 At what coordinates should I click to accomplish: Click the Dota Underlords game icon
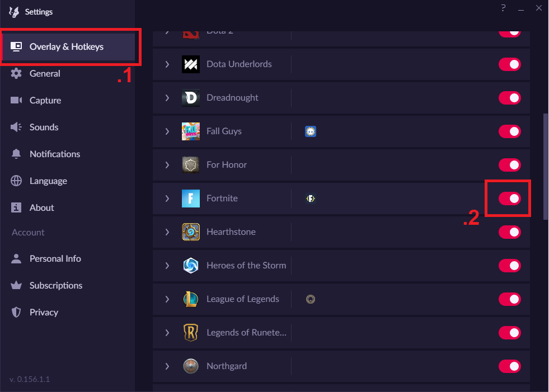[191, 64]
